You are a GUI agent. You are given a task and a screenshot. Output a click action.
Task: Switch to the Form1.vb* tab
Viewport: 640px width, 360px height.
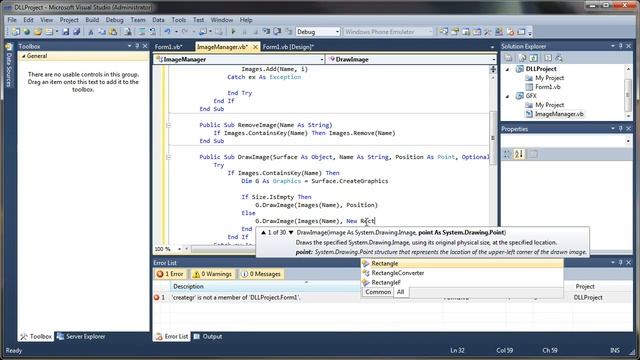pyautogui.click(x=168, y=47)
